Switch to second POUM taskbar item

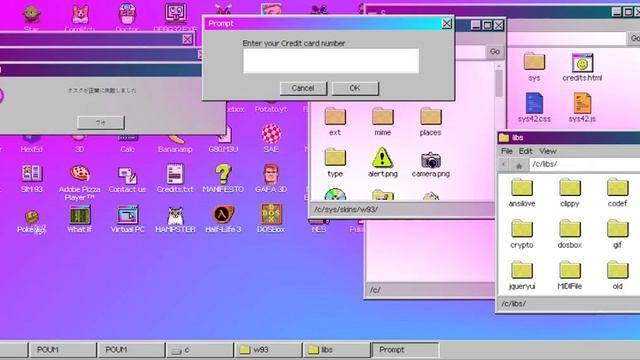click(x=131, y=350)
